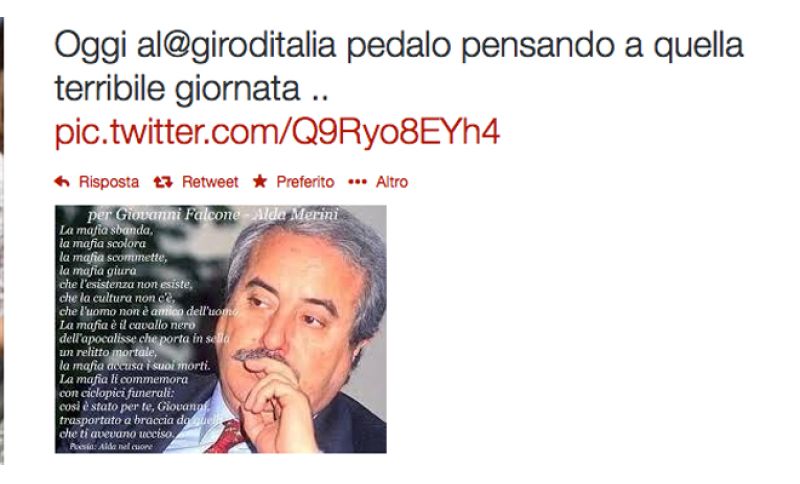Mark tweet as favorite via star icon
This screenshot has height=484, width=800.
[x=260, y=181]
